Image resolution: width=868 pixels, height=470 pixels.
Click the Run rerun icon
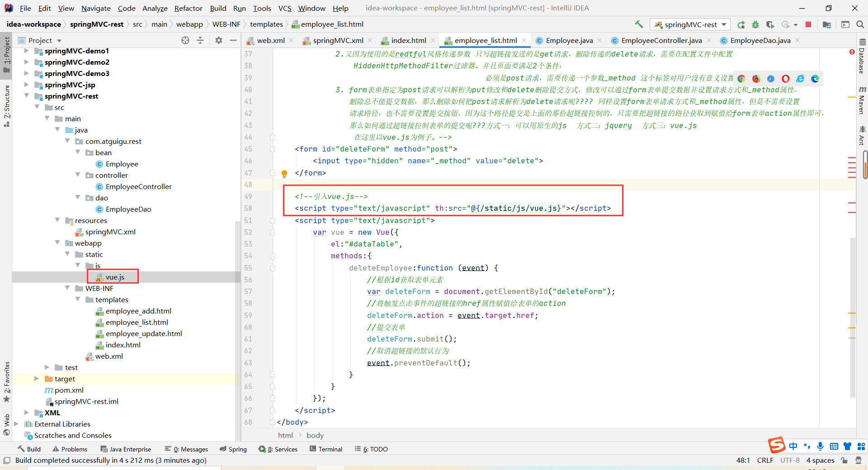click(x=741, y=25)
